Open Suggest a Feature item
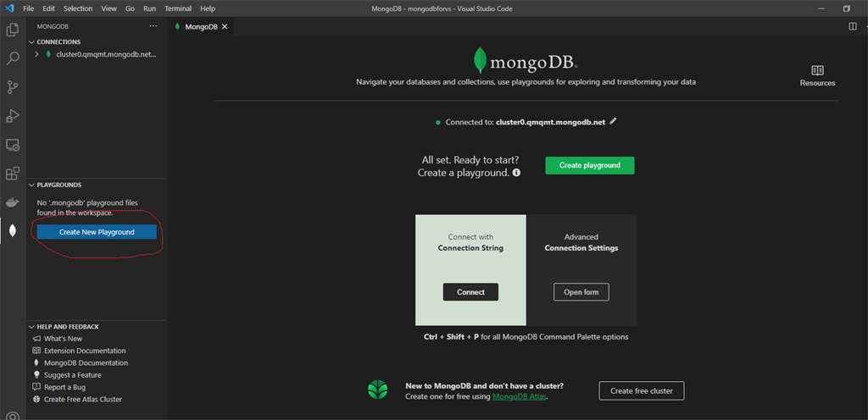This screenshot has width=868, height=420. pyautogui.click(x=73, y=375)
